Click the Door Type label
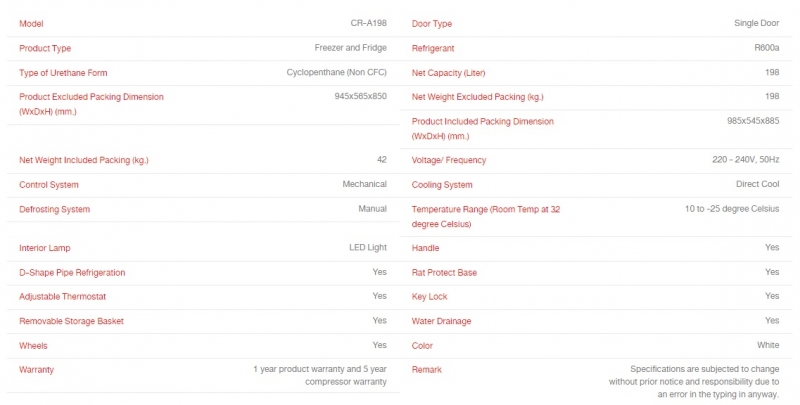The height and width of the screenshot is (405, 800). pos(432,23)
